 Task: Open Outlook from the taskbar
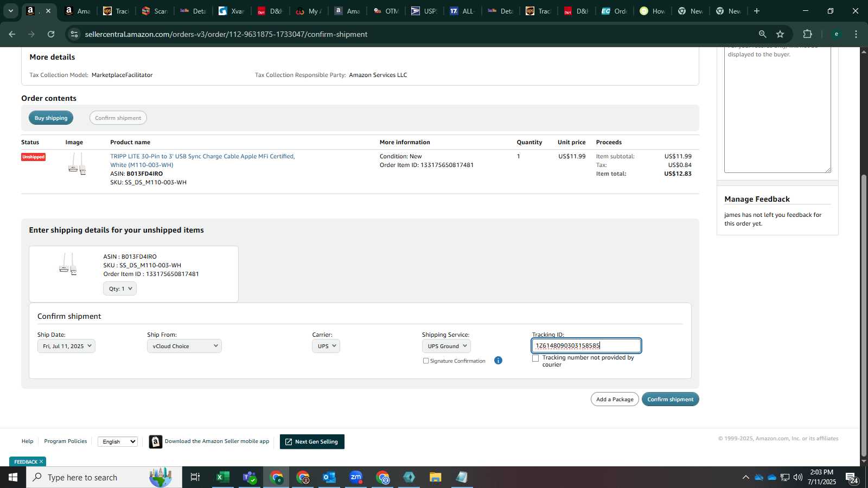click(x=329, y=477)
